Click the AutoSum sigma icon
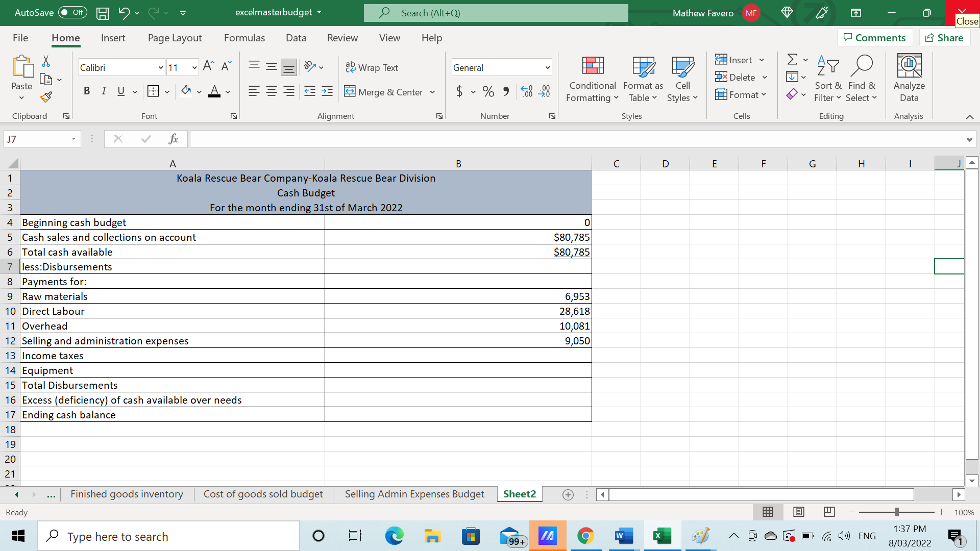The width and height of the screenshot is (980, 551). (792, 60)
